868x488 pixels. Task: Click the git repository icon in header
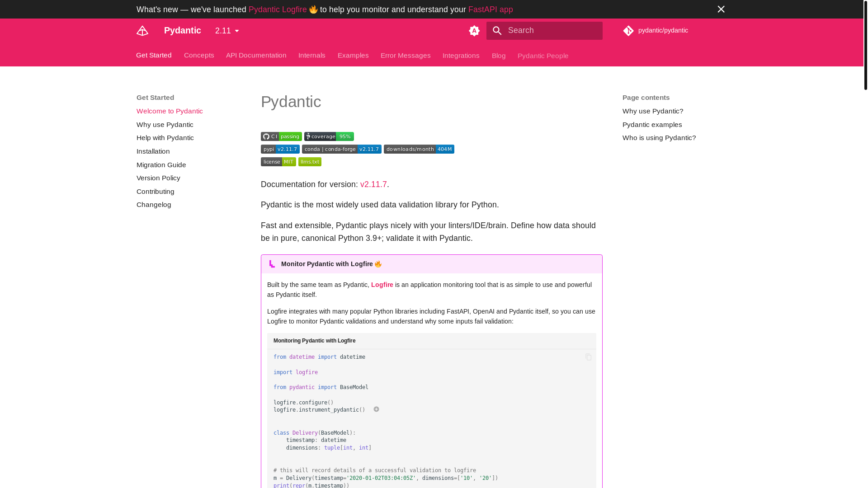tap(628, 31)
